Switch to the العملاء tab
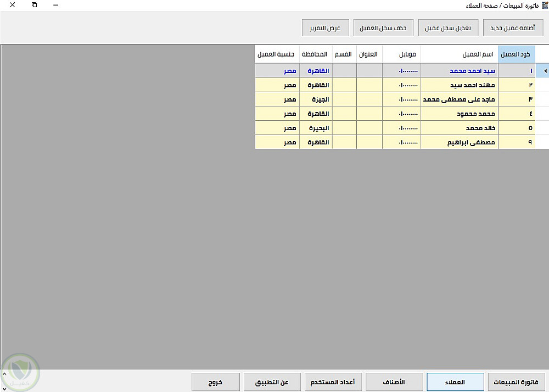The image size is (549, 392). point(455,382)
